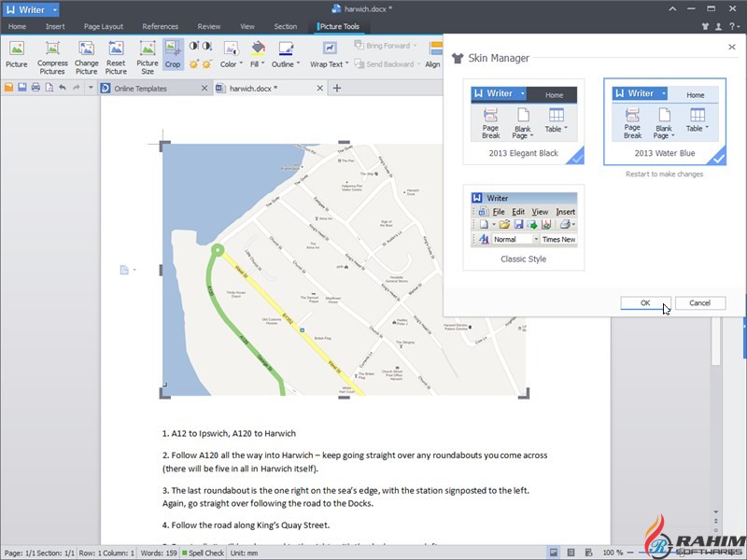Click the Print Preview icon
The image size is (747, 560).
[x=49, y=88]
